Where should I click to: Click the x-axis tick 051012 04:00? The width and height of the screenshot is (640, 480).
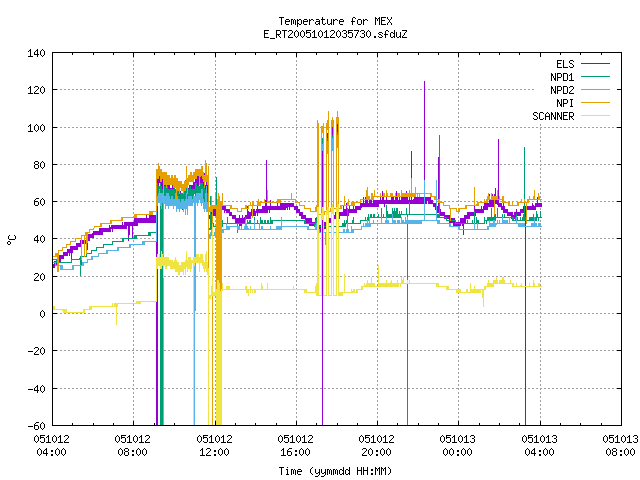[51, 446]
